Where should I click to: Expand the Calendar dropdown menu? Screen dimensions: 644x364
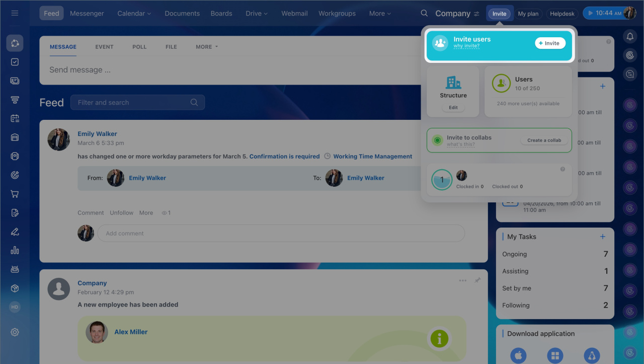[x=134, y=14]
